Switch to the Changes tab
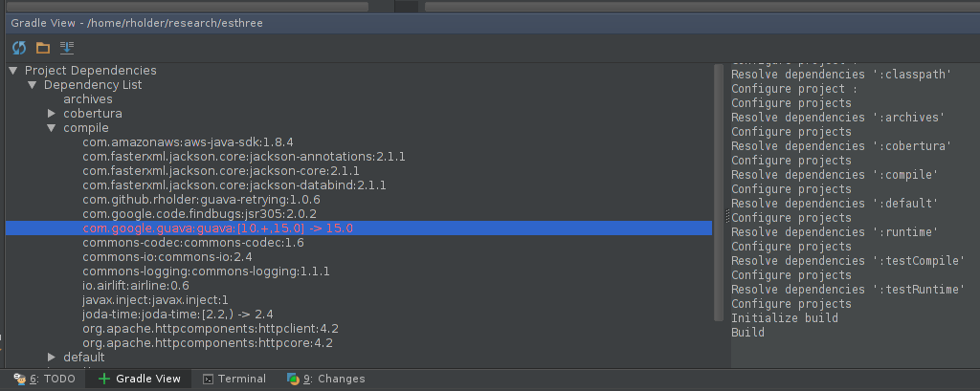This screenshot has width=980, height=391. click(325, 379)
